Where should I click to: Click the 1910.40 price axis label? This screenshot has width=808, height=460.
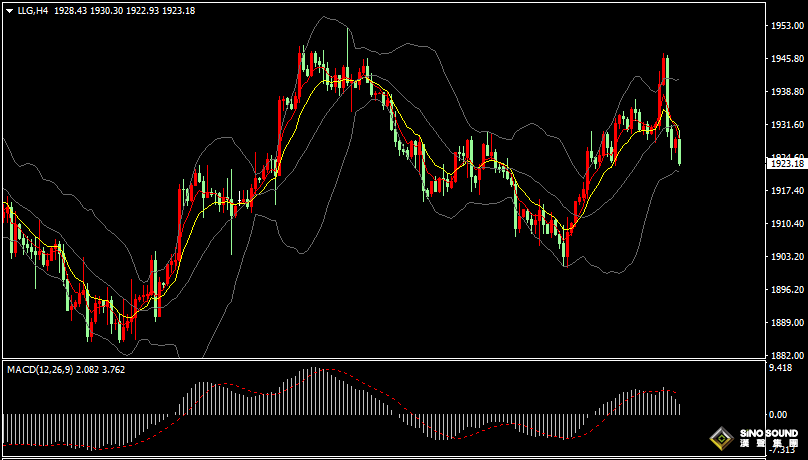pos(786,224)
